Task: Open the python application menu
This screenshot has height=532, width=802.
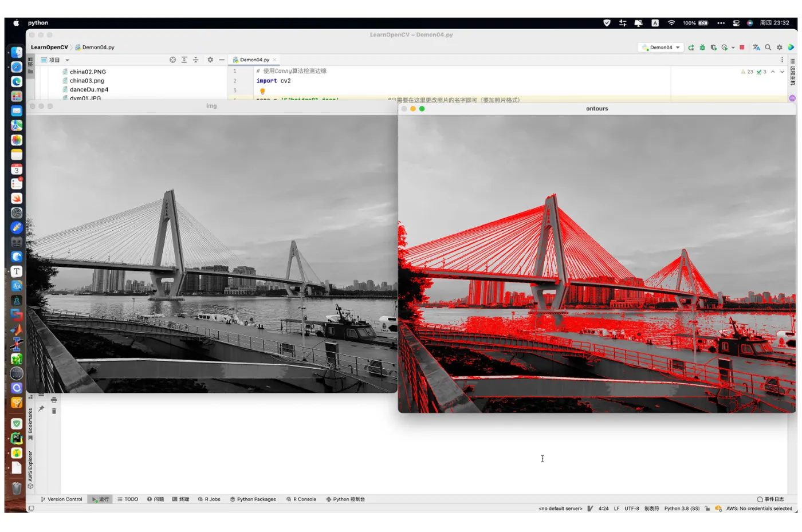Action: [38, 23]
